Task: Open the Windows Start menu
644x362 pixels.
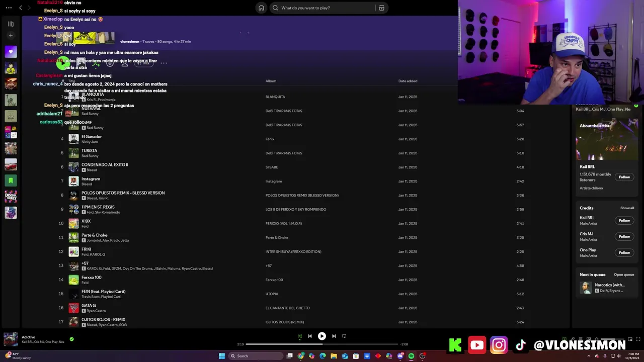Action: click(222, 356)
